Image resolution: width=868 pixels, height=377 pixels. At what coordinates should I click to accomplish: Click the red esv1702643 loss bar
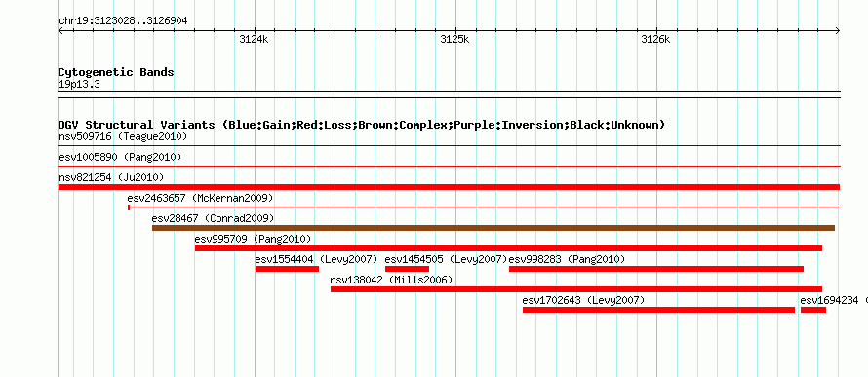(658, 310)
